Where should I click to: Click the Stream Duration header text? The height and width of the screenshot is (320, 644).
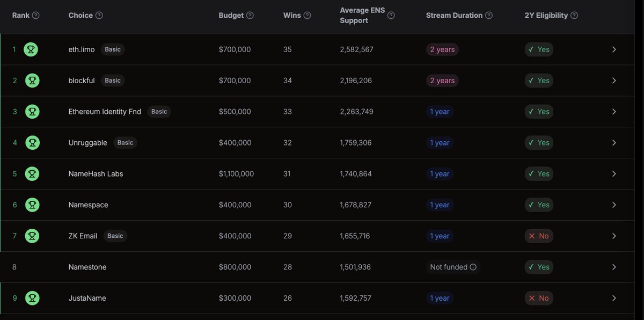(454, 16)
